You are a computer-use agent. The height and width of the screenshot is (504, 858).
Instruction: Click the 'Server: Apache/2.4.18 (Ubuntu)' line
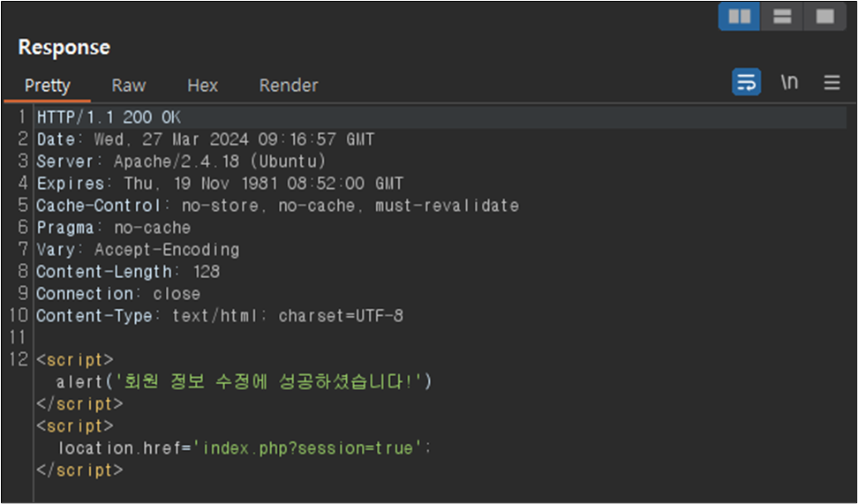[181, 162]
